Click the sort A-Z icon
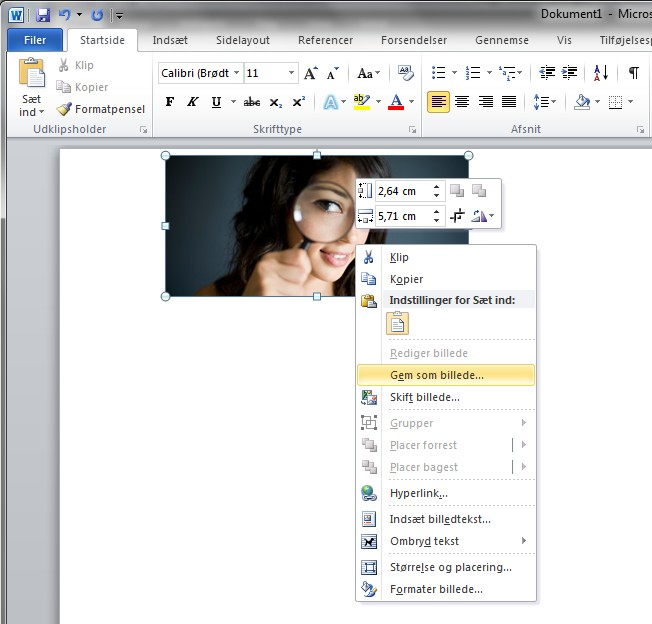Screen dimensions: 652x624 [601, 73]
